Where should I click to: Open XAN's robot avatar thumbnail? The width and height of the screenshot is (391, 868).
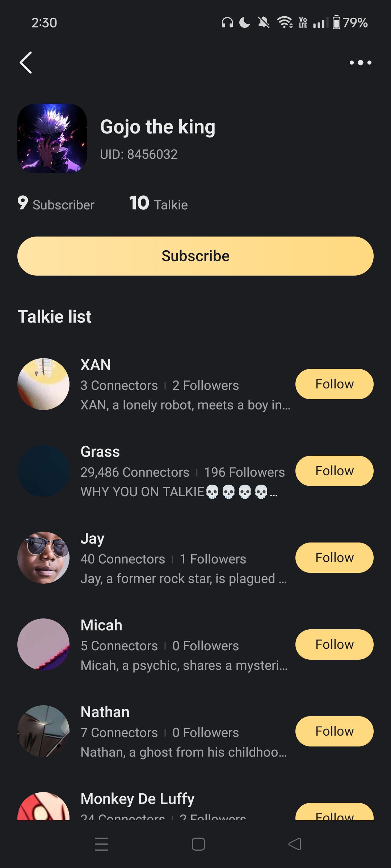(43, 384)
